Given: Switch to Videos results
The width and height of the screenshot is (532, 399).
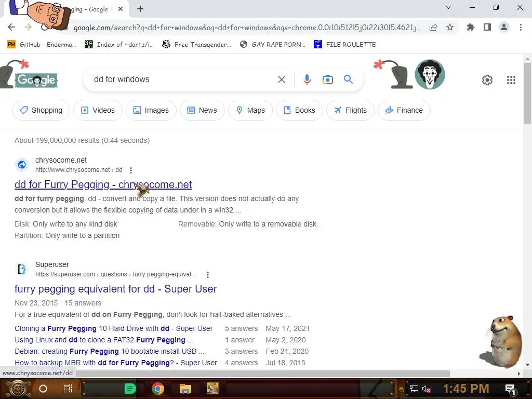Looking at the screenshot, I should point(98,110).
